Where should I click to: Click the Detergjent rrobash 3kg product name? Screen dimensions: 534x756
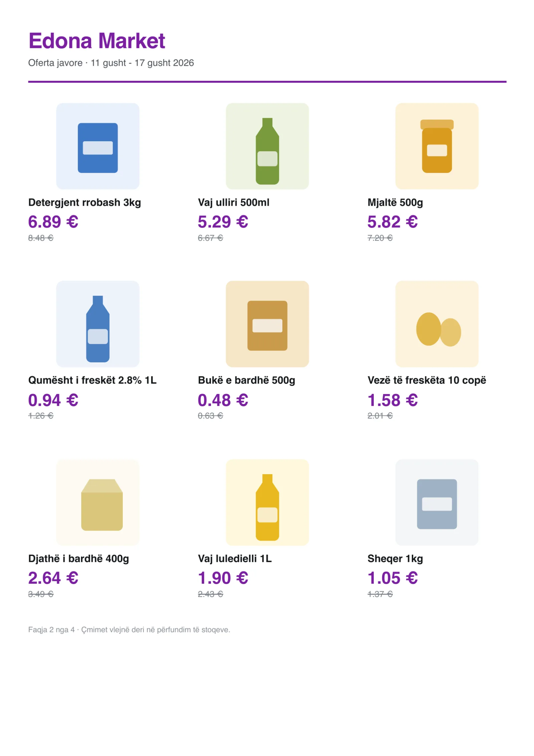tap(84, 202)
